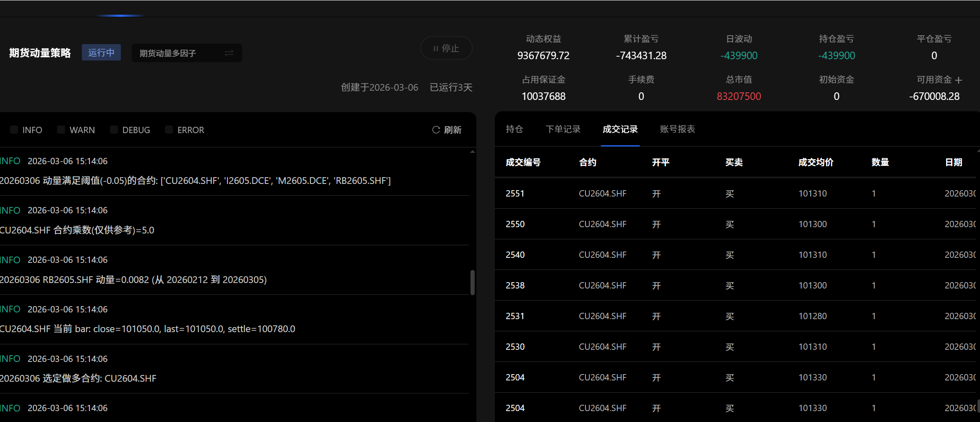Enable the ERROR log filter checkbox
This screenshot has height=422, width=980.
point(169,129)
